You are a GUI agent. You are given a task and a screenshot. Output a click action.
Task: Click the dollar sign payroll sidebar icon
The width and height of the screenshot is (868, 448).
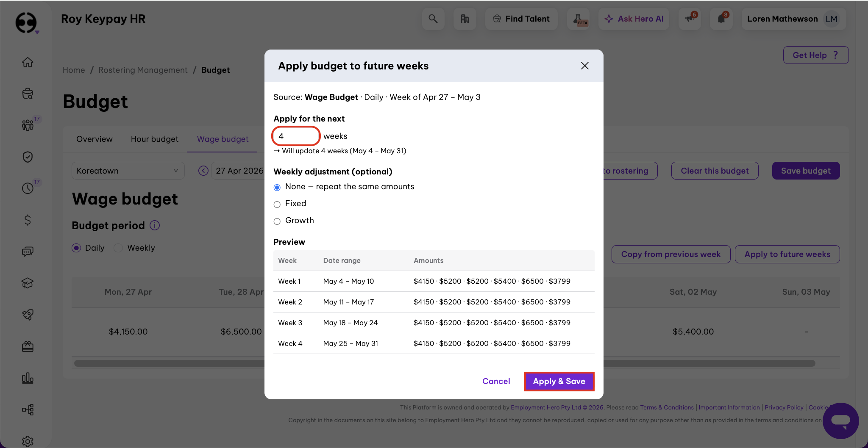point(28,220)
